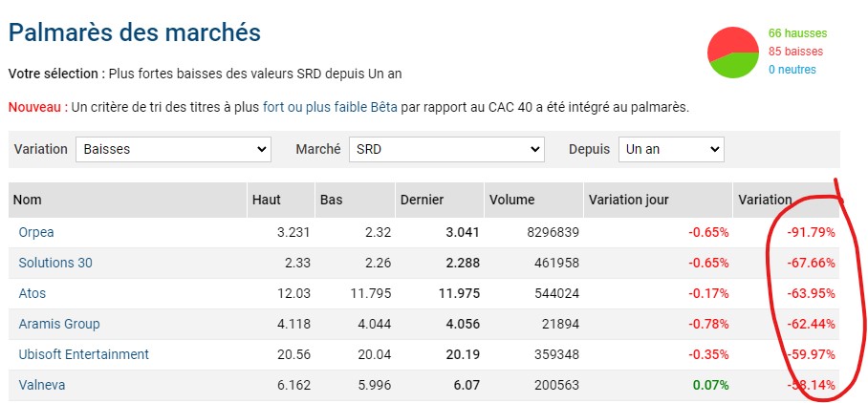The width and height of the screenshot is (868, 403).
Task: Click the 66 hausses legend label
Action: 797,33
